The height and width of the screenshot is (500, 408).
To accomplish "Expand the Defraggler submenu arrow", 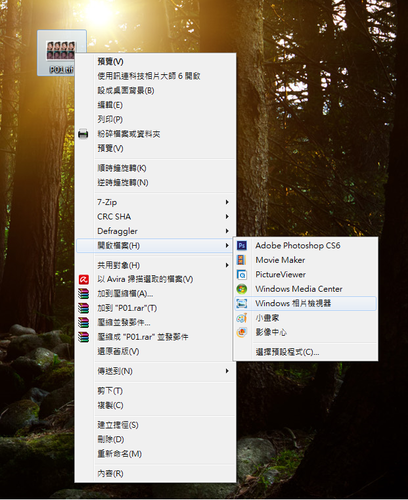I will pyautogui.click(x=227, y=231).
